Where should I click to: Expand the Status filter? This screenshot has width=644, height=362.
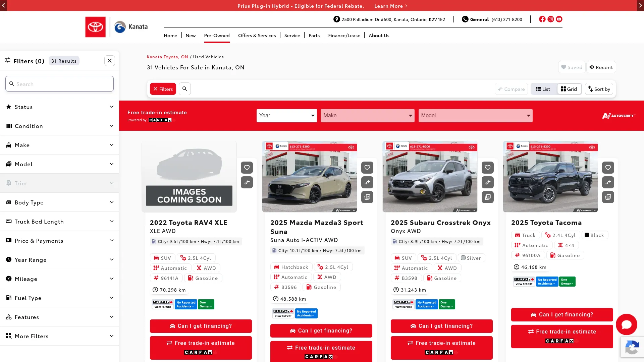click(x=59, y=107)
